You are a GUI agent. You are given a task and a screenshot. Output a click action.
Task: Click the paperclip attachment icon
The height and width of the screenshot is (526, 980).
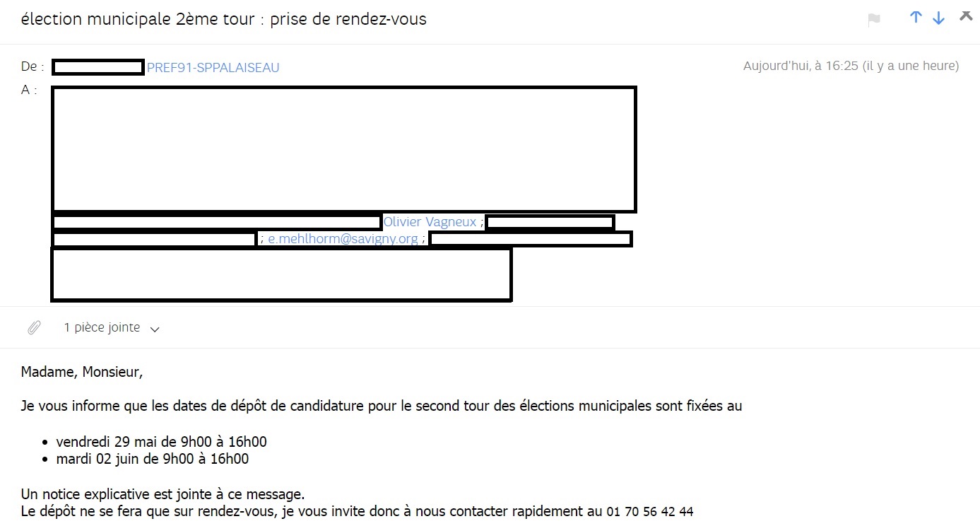point(34,327)
